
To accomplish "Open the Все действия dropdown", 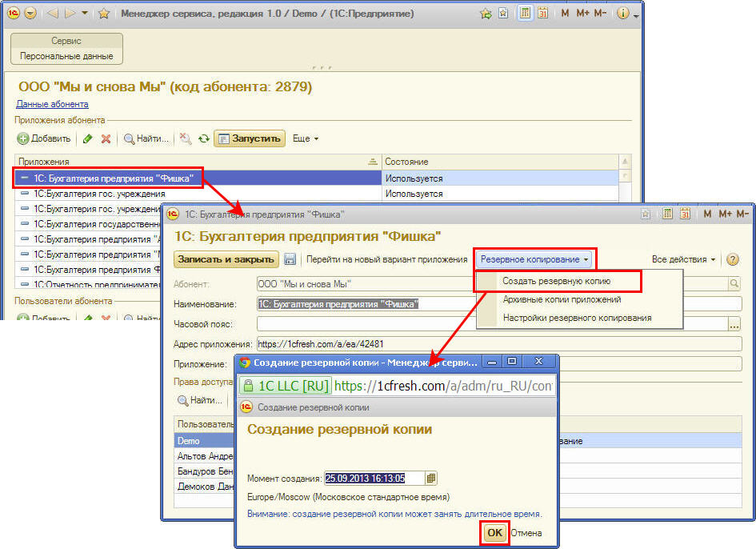I will [683, 259].
